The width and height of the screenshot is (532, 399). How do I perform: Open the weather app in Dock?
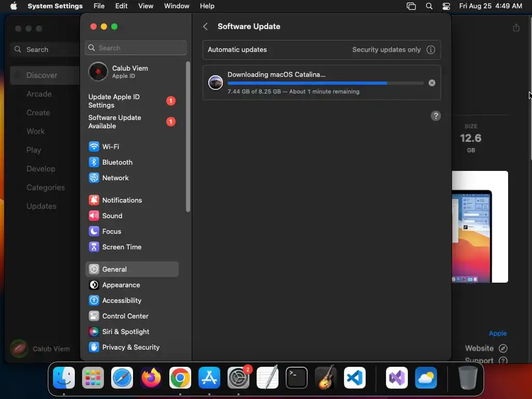tap(426, 378)
